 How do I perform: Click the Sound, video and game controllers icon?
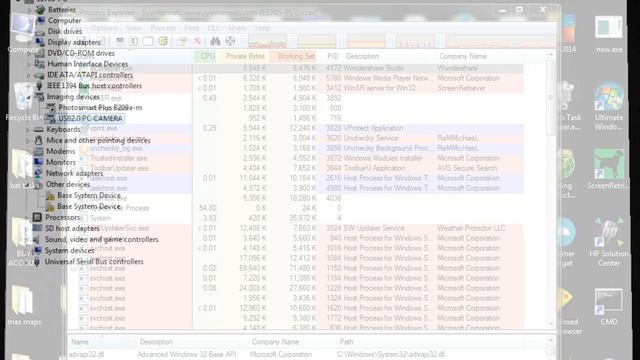pos(37,239)
